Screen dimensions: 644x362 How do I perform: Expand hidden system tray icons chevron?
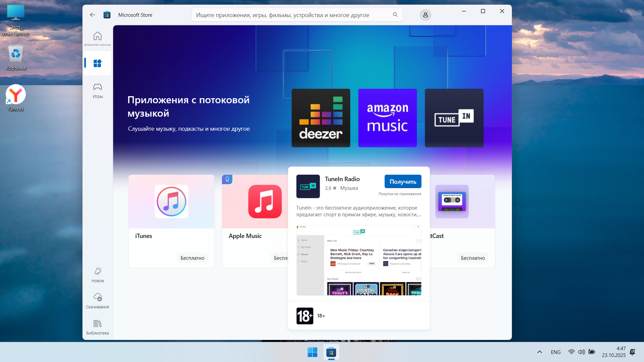point(539,352)
